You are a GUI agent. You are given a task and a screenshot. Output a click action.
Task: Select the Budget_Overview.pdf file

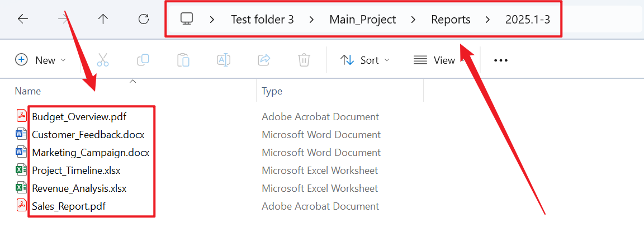tap(79, 117)
